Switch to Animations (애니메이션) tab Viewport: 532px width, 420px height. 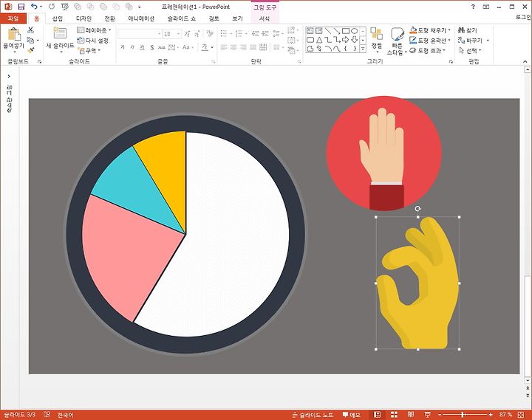click(x=141, y=18)
